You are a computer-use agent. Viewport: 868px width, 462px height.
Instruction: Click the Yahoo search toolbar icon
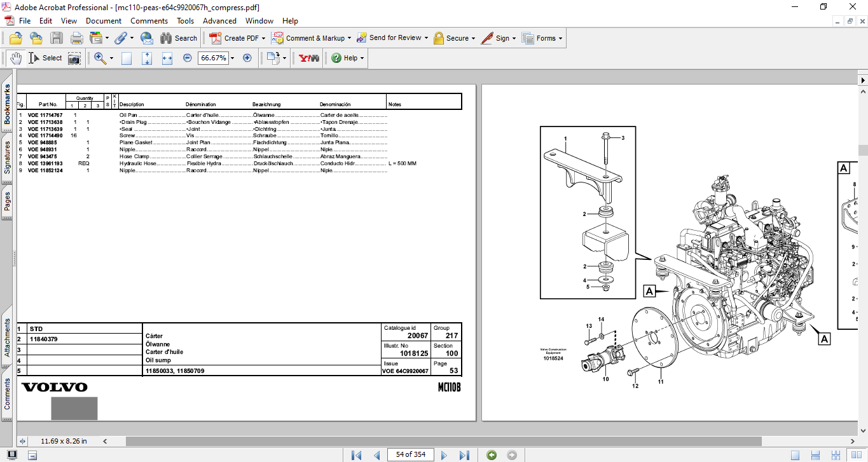pos(309,58)
